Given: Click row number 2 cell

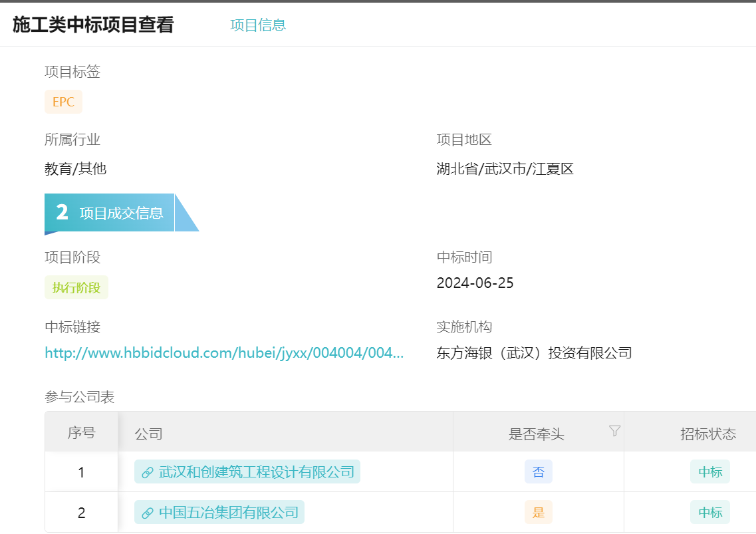Looking at the screenshot, I should click(82, 512).
